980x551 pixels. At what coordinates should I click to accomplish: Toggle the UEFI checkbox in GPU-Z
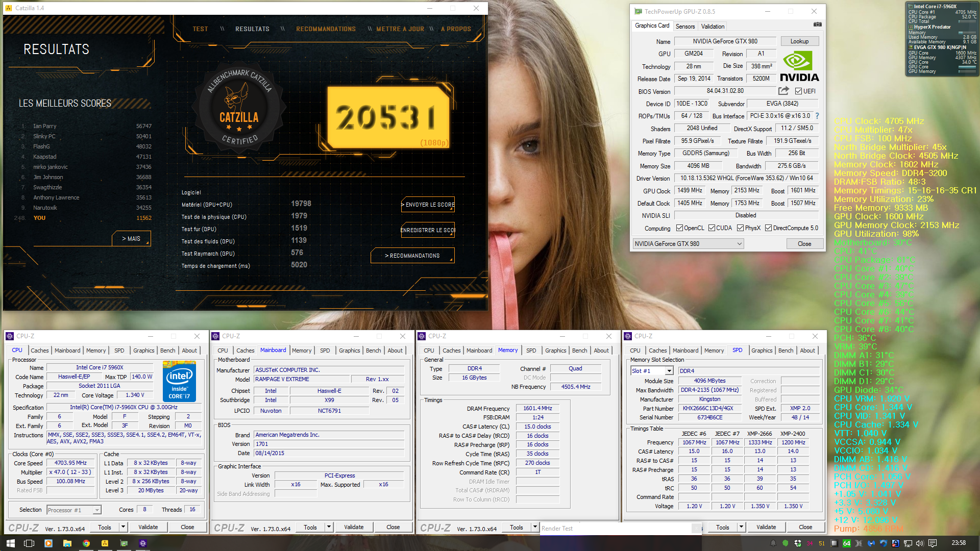tap(798, 91)
